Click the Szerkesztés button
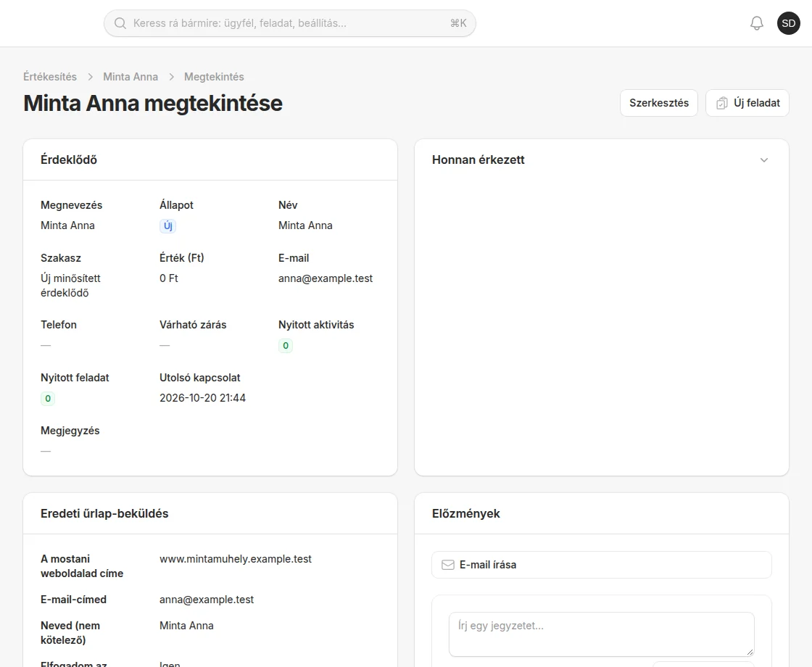This screenshot has height=667, width=812. coord(659,103)
